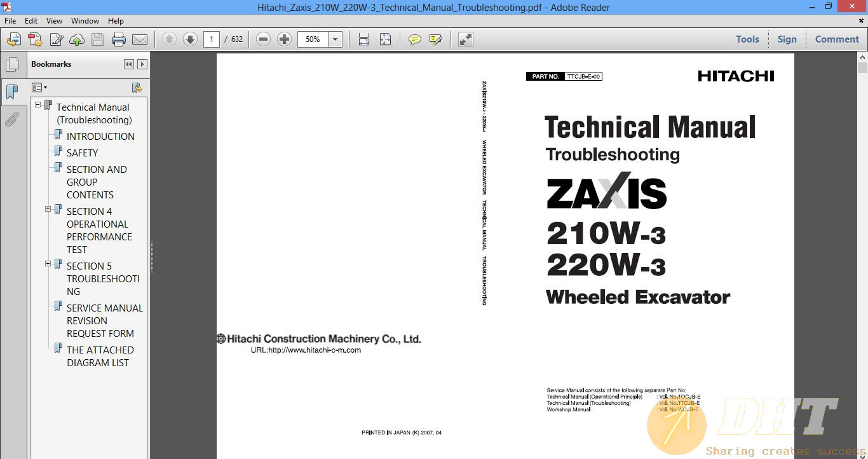Select the Bookmarks panel icon

pyautogui.click(x=12, y=92)
